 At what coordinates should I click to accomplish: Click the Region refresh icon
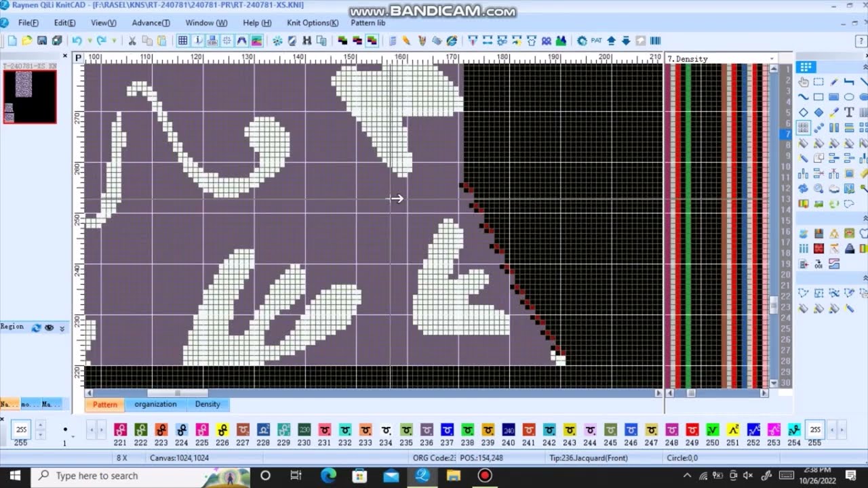click(37, 327)
